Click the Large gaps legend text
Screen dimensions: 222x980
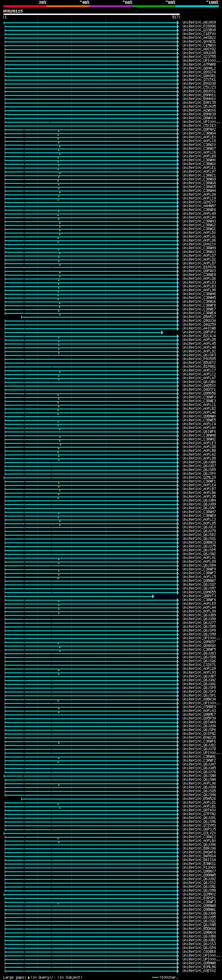(43, 977)
